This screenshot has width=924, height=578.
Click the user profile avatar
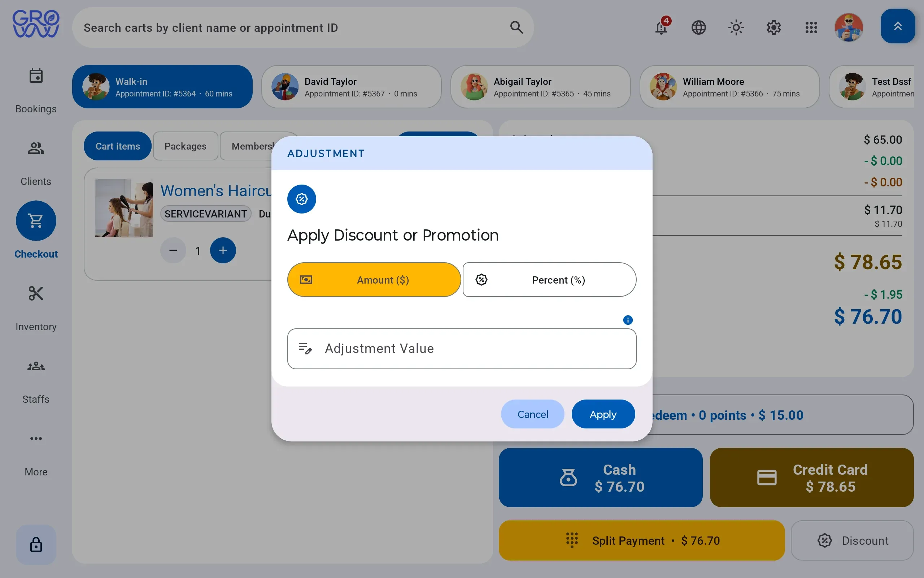click(x=849, y=27)
